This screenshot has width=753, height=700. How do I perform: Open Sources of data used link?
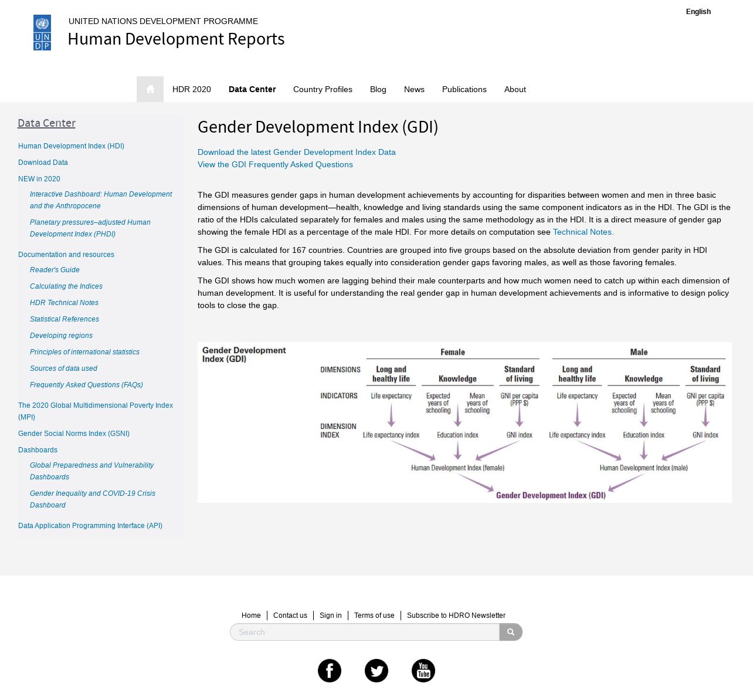[x=63, y=368]
